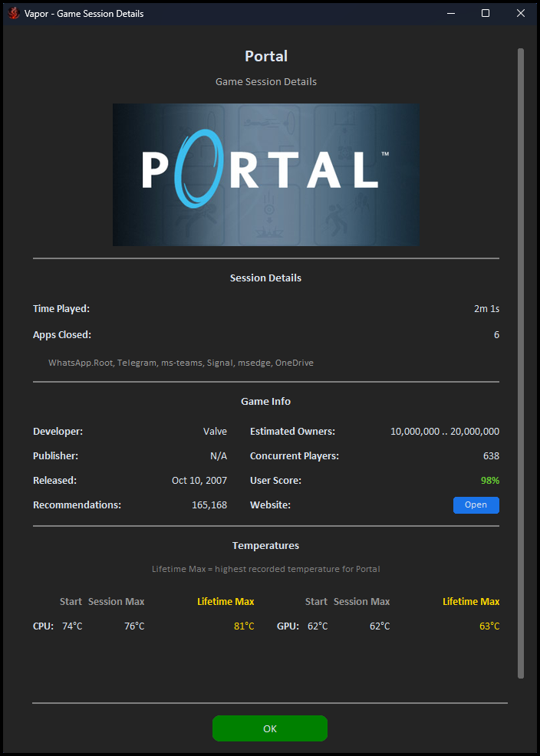Open the Portal website
Viewport: 540px width, 756px height.
(x=476, y=505)
